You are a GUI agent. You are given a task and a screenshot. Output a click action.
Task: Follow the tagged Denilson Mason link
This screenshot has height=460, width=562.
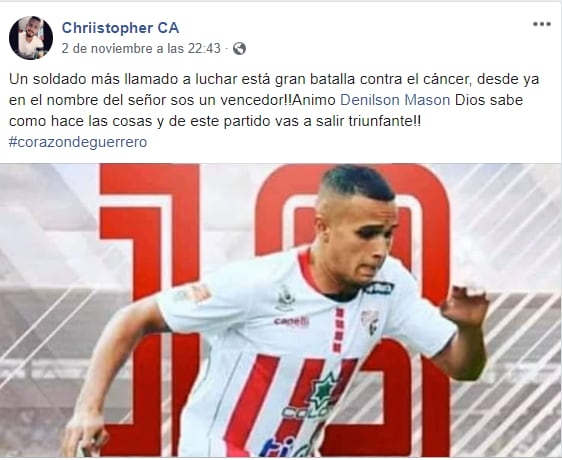(x=395, y=100)
